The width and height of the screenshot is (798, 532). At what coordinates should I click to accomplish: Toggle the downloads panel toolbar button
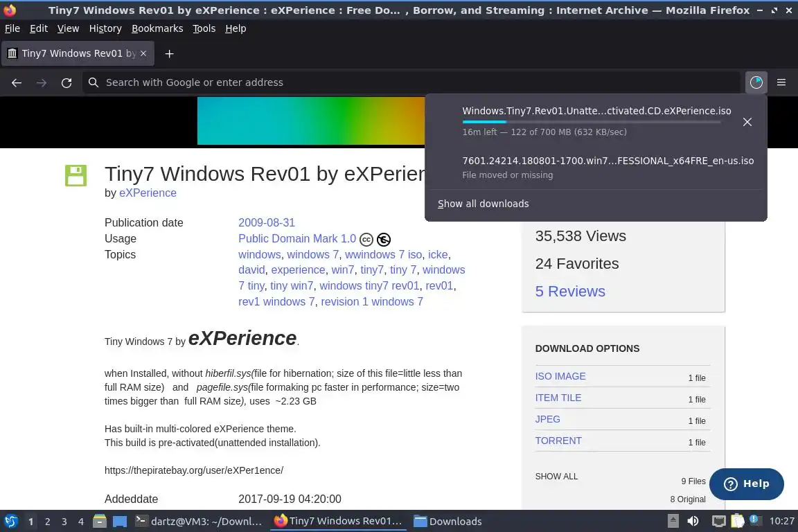756,82
